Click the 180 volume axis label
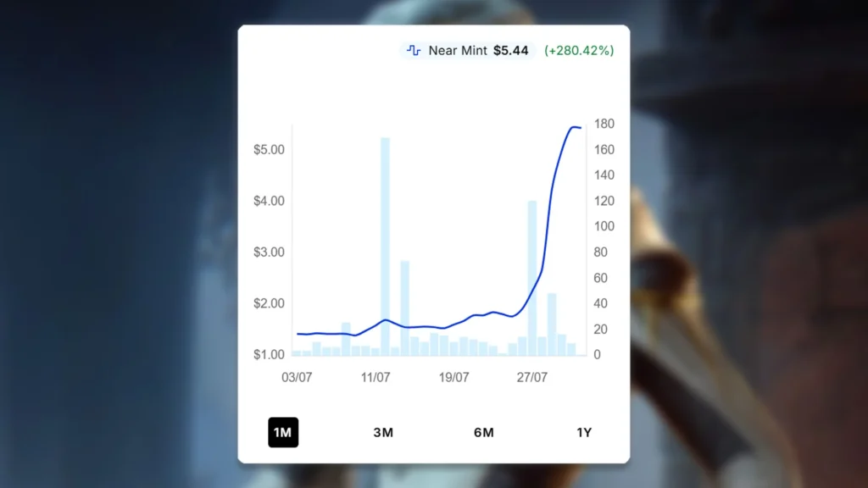Screen dimensions: 868x488 point(604,125)
